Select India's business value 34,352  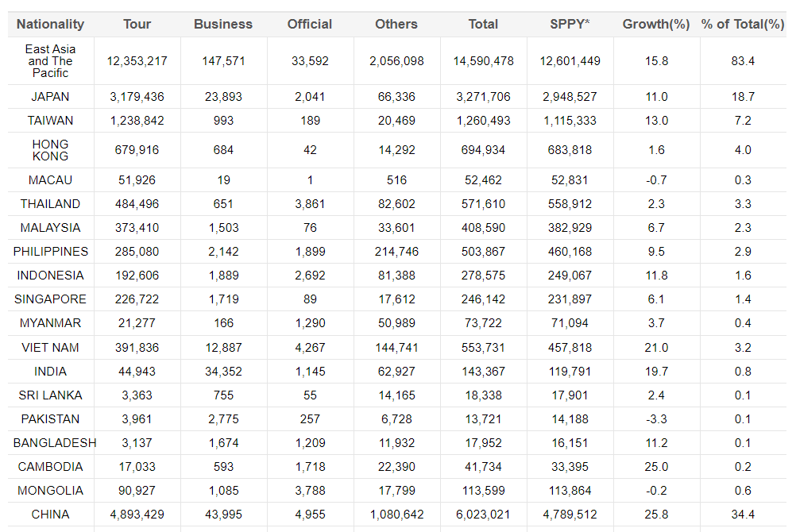point(223,372)
